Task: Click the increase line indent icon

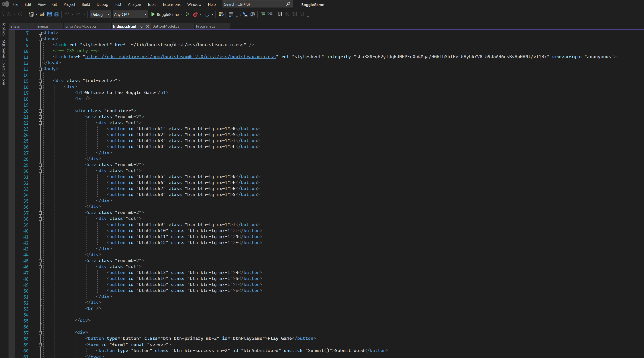Action: tap(253, 14)
